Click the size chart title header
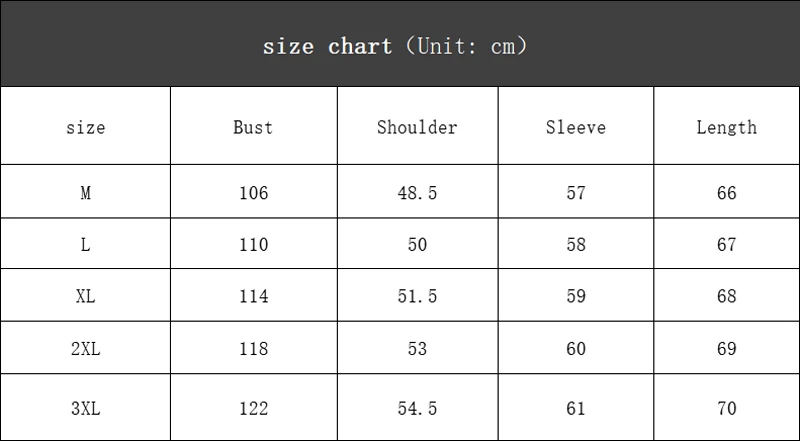This screenshot has height=441, width=800. coord(400,43)
